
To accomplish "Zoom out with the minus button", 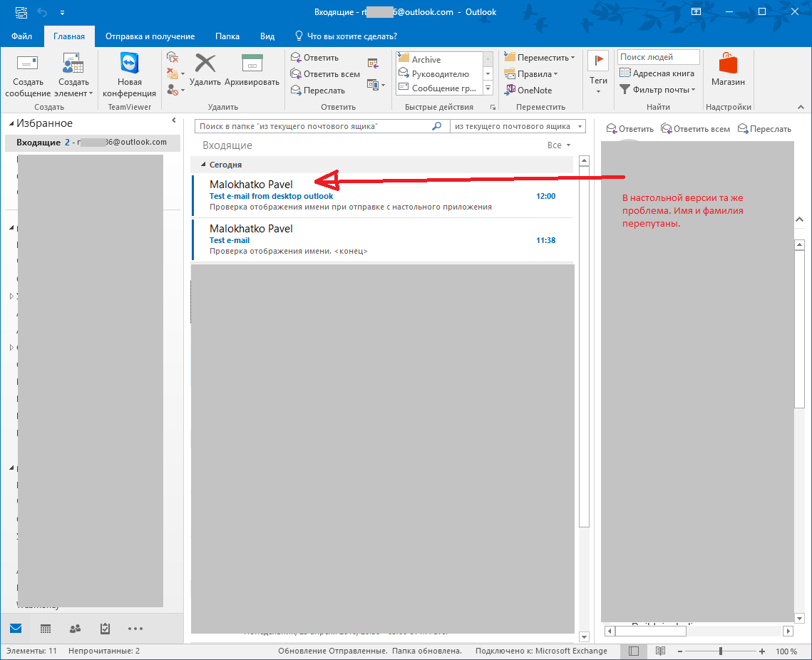I will tap(680, 651).
